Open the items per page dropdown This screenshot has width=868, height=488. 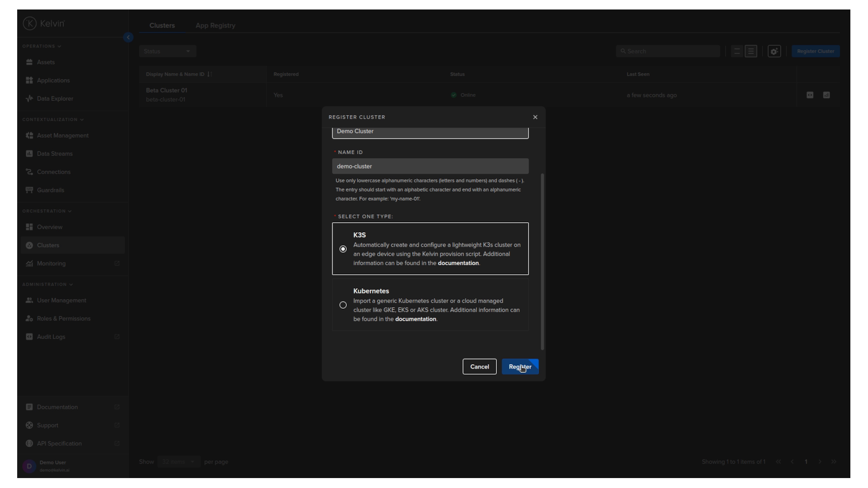click(178, 462)
